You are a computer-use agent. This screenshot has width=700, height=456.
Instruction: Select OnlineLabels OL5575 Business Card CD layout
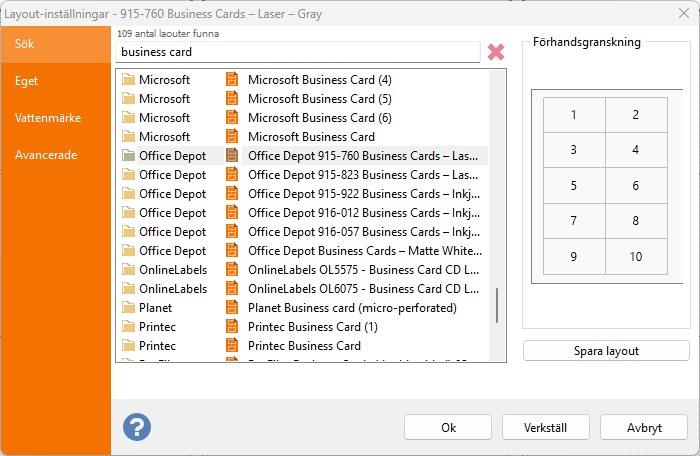(363, 269)
